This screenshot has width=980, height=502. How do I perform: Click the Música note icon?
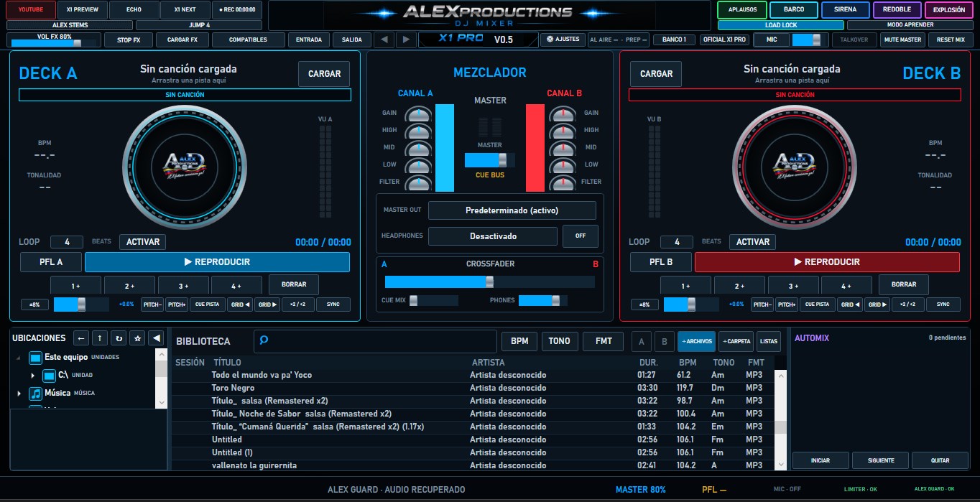[x=36, y=393]
